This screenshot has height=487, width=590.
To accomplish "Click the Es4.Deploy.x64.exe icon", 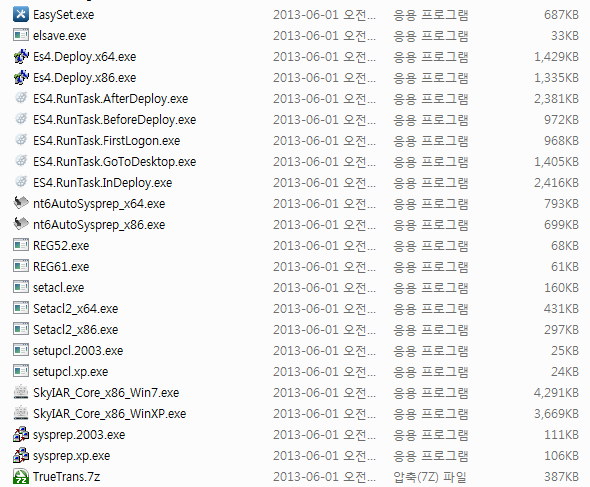I will click(21, 56).
